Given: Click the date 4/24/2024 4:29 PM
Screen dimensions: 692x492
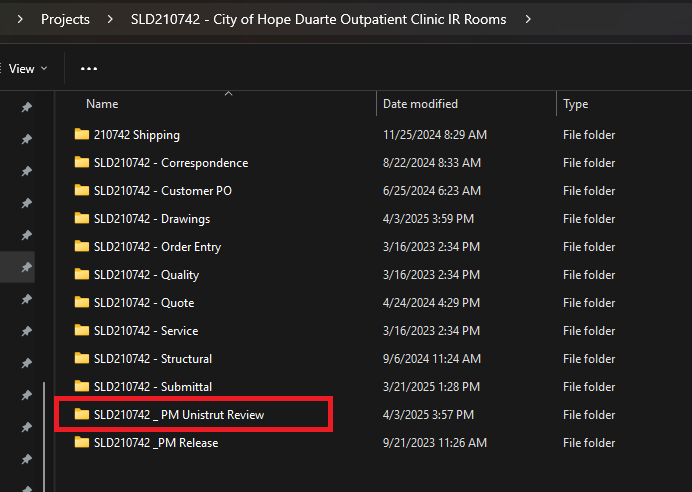Looking at the screenshot, I should point(431,303).
